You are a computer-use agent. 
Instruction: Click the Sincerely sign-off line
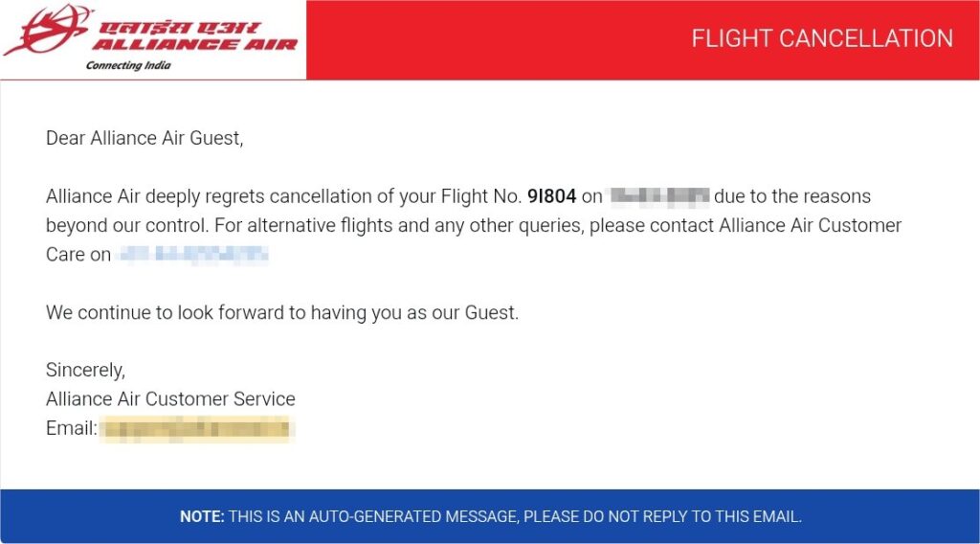point(85,370)
